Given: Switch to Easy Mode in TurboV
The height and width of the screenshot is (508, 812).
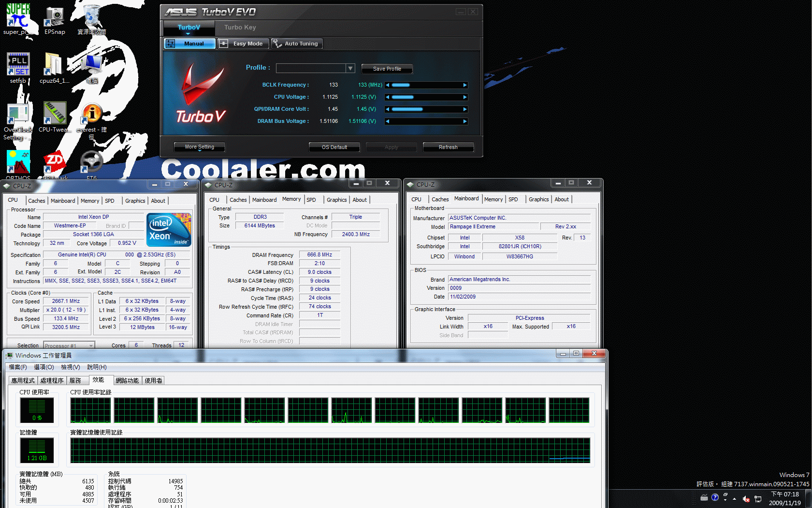Looking at the screenshot, I should pyautogui.click(x=243, y=44).
